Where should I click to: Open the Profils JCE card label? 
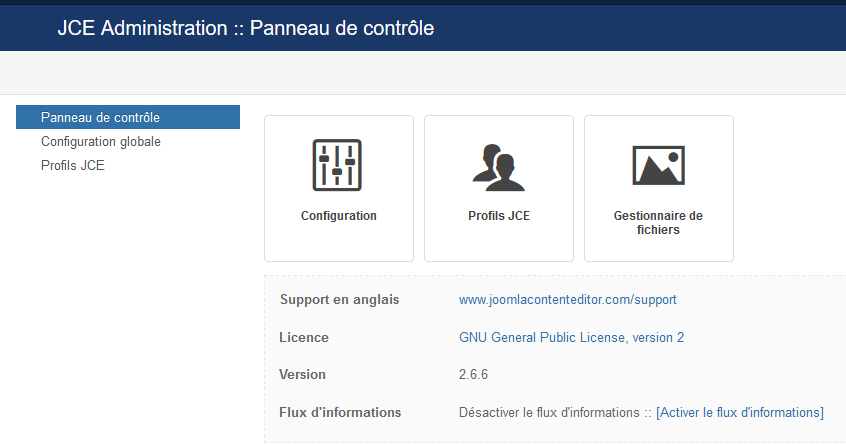click(x=499, y=216)
